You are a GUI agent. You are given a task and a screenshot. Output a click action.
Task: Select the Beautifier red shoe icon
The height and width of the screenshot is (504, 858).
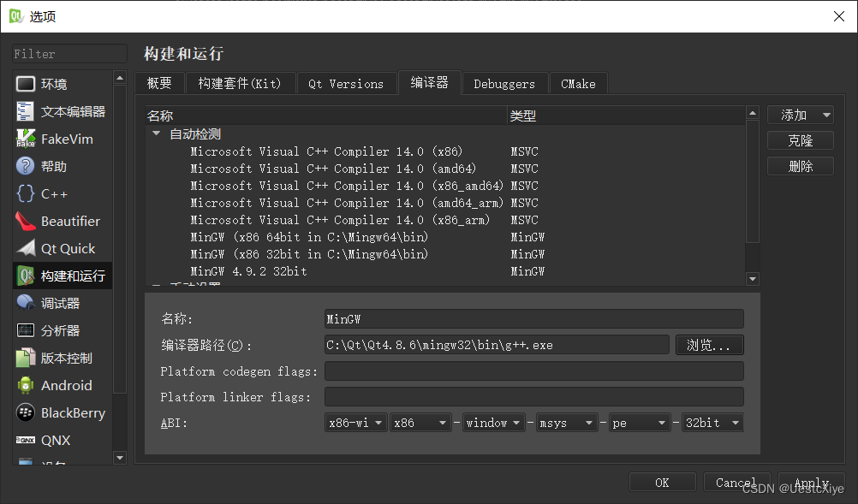coord(25,221)
